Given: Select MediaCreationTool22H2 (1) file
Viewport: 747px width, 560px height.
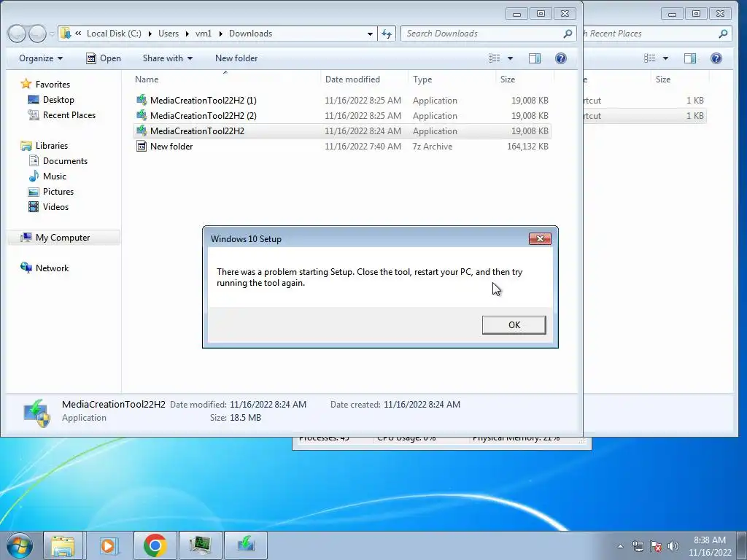Looking at the screenshot, I should coord(342,101).
